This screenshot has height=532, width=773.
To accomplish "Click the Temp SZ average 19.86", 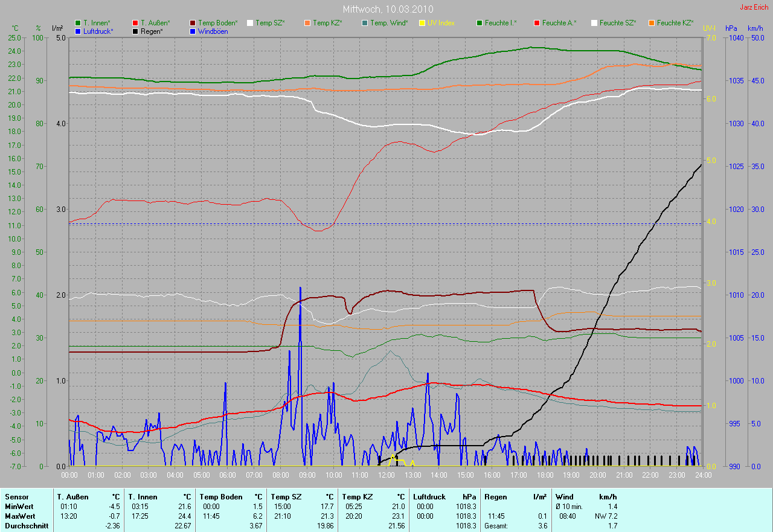I will tap(326, 526).
